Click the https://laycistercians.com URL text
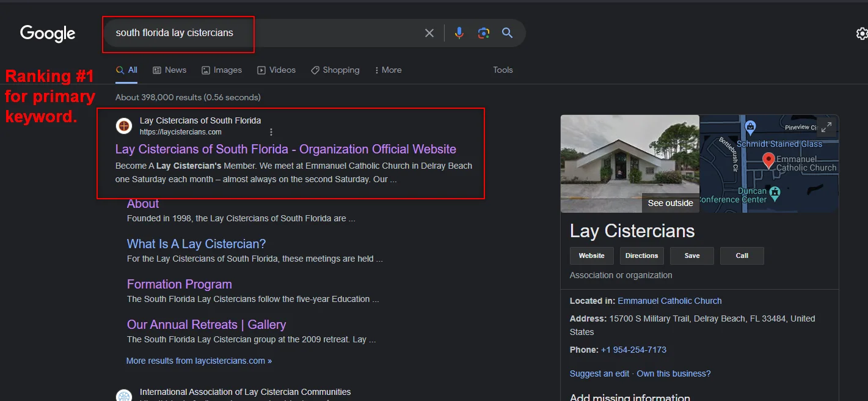868x401 pixels. coord(180,132)
